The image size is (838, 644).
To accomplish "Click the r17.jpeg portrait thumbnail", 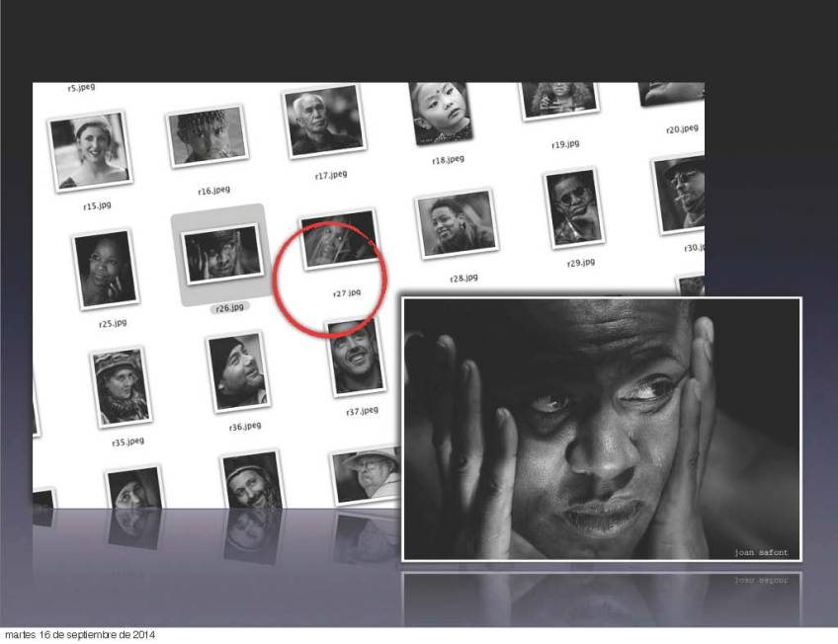I will pos(324,121).
